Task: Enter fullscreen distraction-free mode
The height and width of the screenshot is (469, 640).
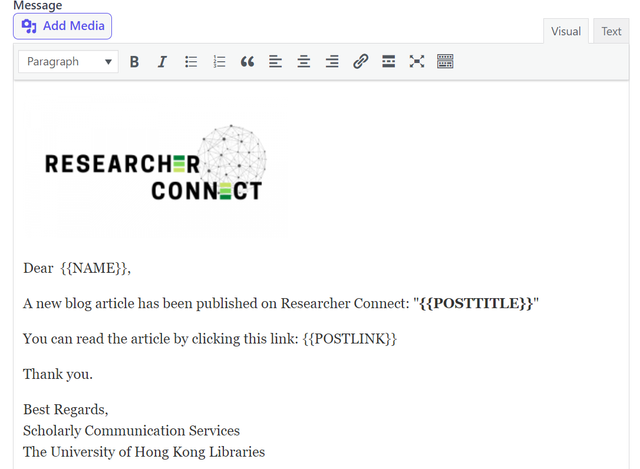Action: coord(417,62)
